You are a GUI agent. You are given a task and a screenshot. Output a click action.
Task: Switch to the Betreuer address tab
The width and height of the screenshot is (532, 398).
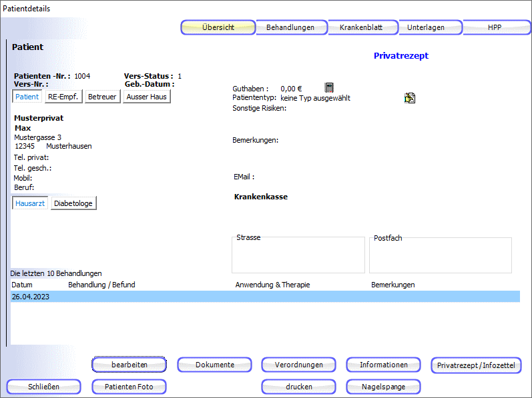point(102,97)
